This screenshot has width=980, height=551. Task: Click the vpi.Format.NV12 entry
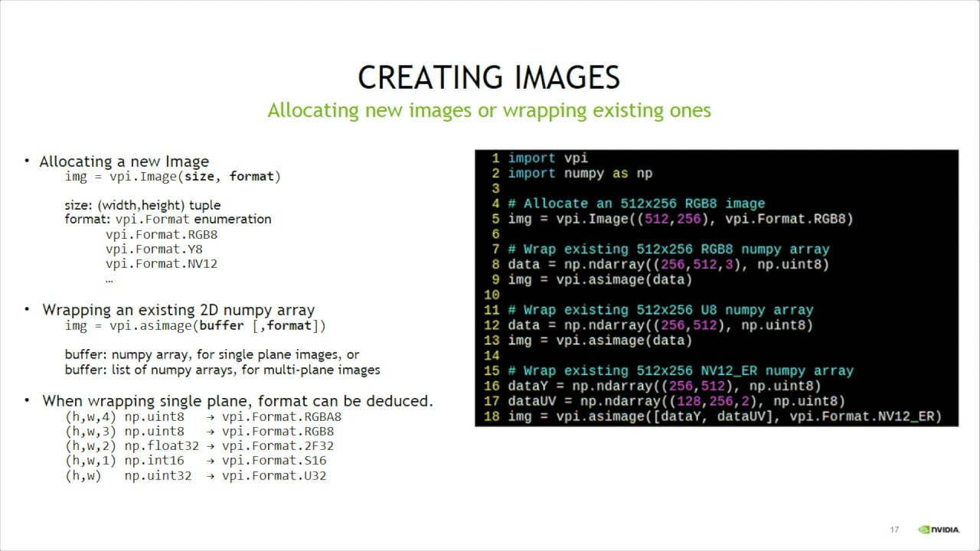pos(162,264)
